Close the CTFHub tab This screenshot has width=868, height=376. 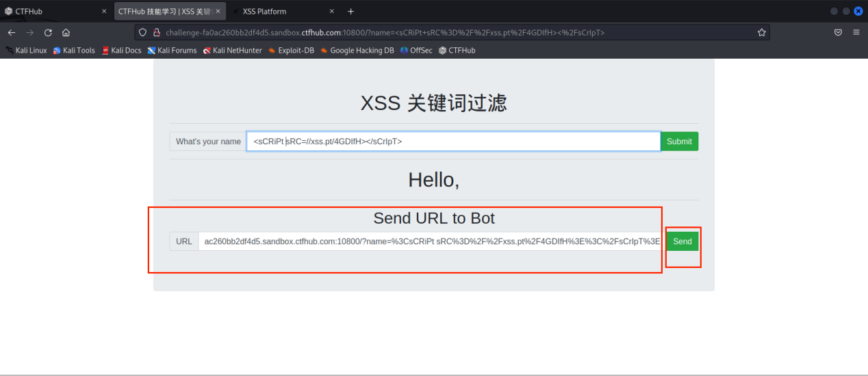pyautogui.click(x=104, y=12)
